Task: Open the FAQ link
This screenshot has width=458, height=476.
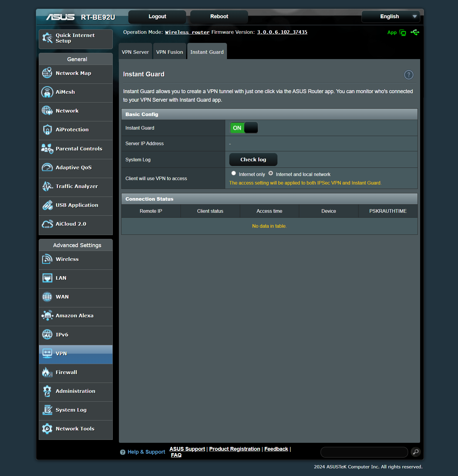Action: pyautogui.click(x=176, y=455)
